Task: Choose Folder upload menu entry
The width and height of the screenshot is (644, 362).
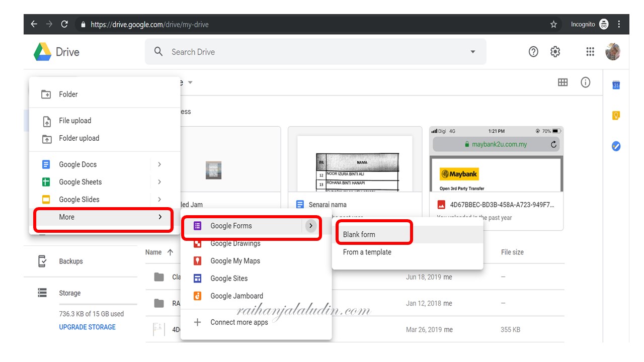Action: click(x=105, y=138)
